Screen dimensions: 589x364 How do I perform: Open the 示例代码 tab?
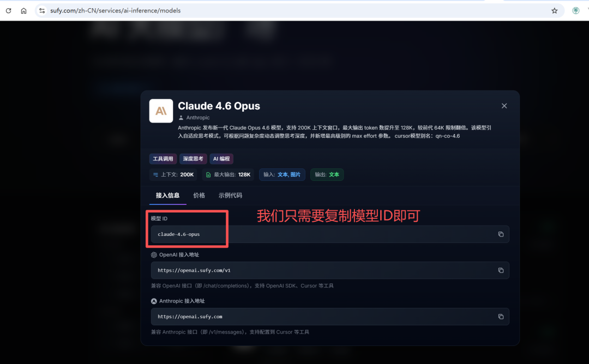pyautogui.click(x=230, y=195)
